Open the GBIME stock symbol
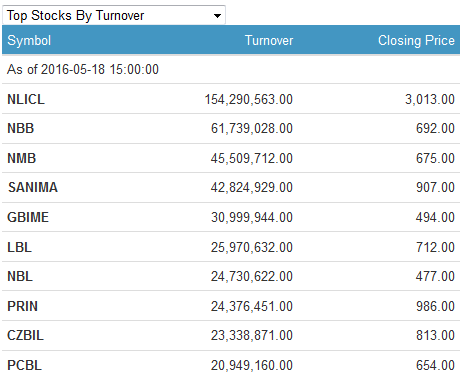This screenshot has width=464, height=378. pos(28,217)
